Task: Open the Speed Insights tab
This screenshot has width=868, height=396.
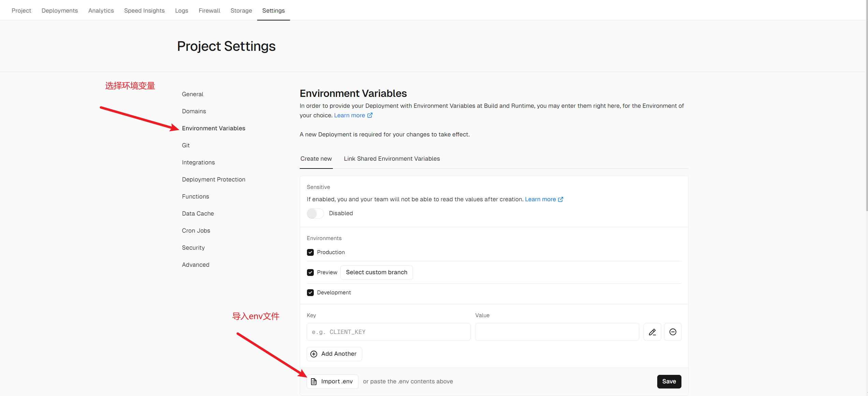Action: click(x=144, y=11)
